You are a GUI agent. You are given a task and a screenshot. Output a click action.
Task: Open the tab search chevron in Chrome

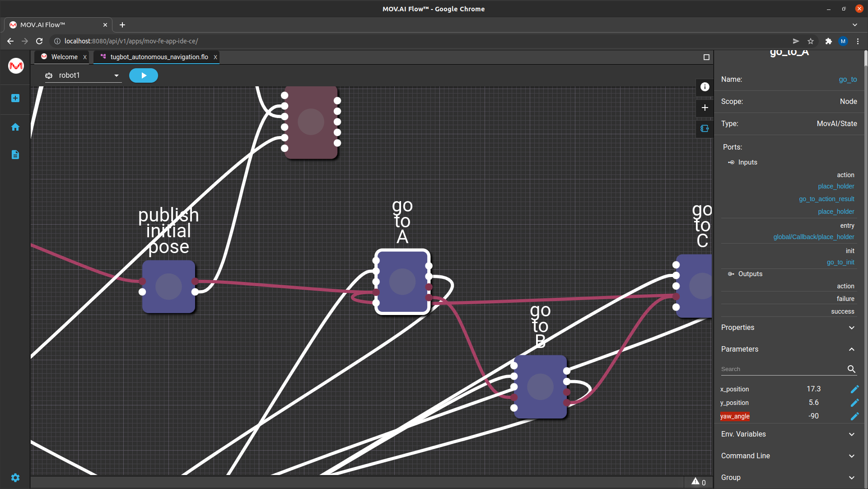coord(855,25)
